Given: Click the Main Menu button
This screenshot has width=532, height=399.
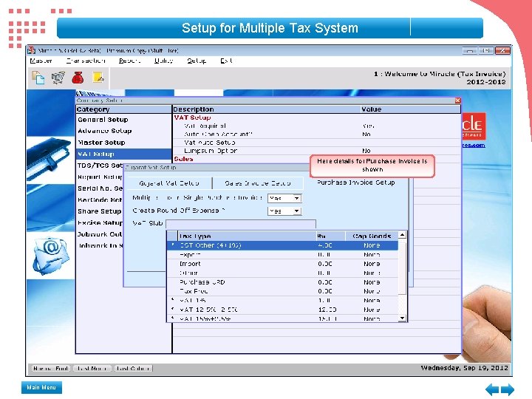Looking at the screenshot, I should (41, 387).
